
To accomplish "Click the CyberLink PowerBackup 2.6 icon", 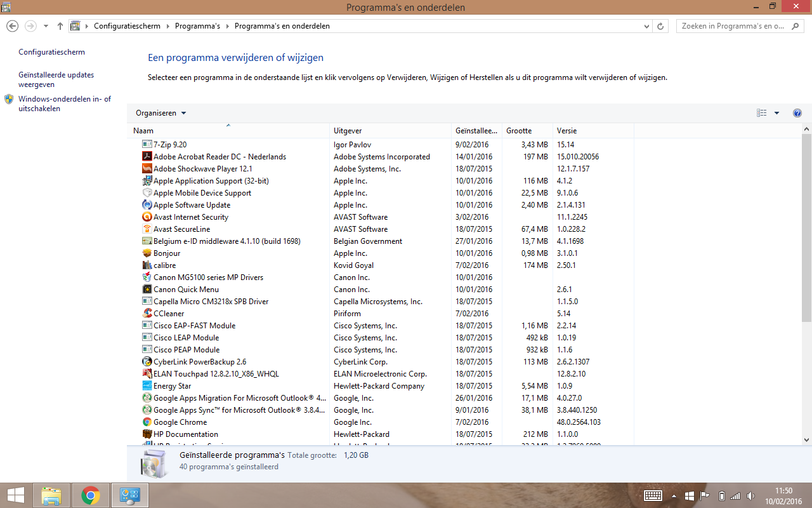I will (x=147, y=362).
